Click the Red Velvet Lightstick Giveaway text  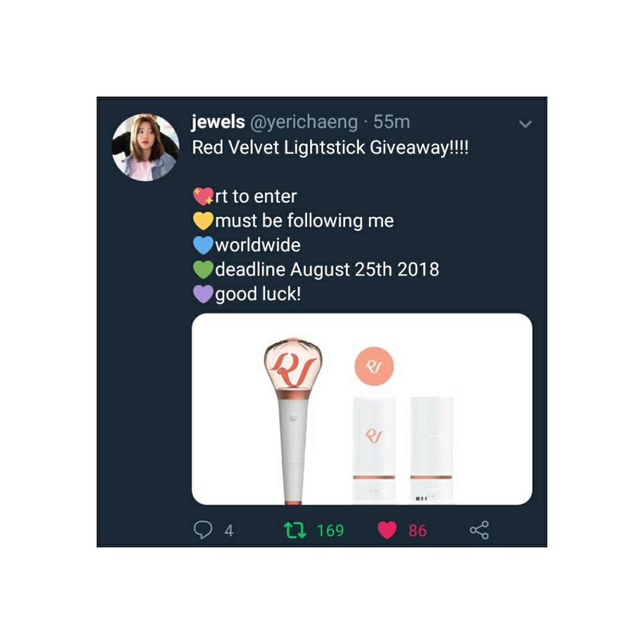pos(330,147)
